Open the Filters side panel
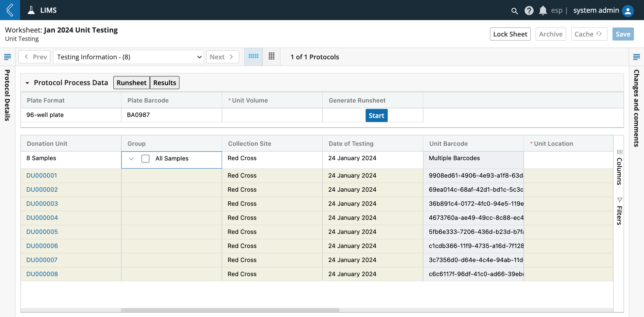Screen dimensions: 644x317 click(x=619, y=211)
